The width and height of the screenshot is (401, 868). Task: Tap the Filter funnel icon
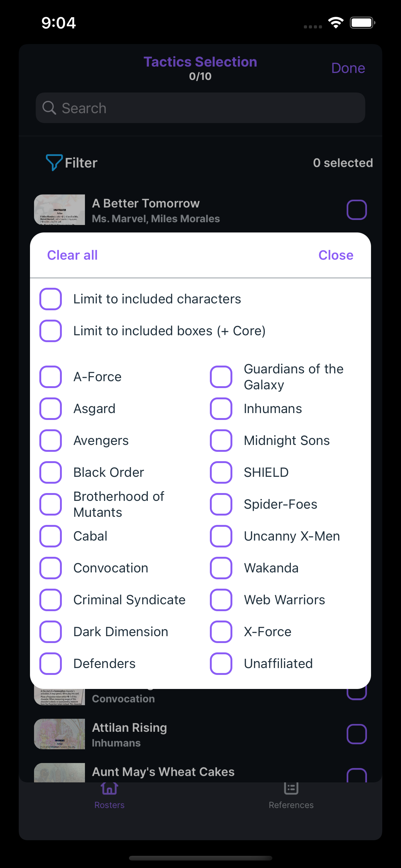point(54,162)
